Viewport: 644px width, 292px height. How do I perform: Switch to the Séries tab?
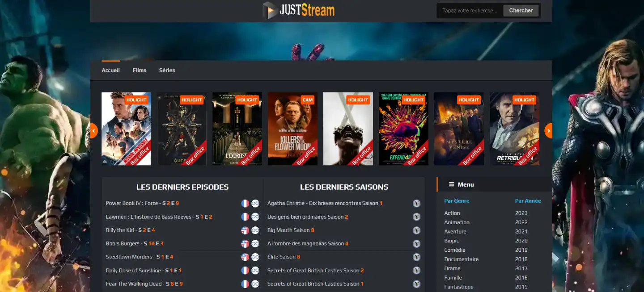(167, 70)
